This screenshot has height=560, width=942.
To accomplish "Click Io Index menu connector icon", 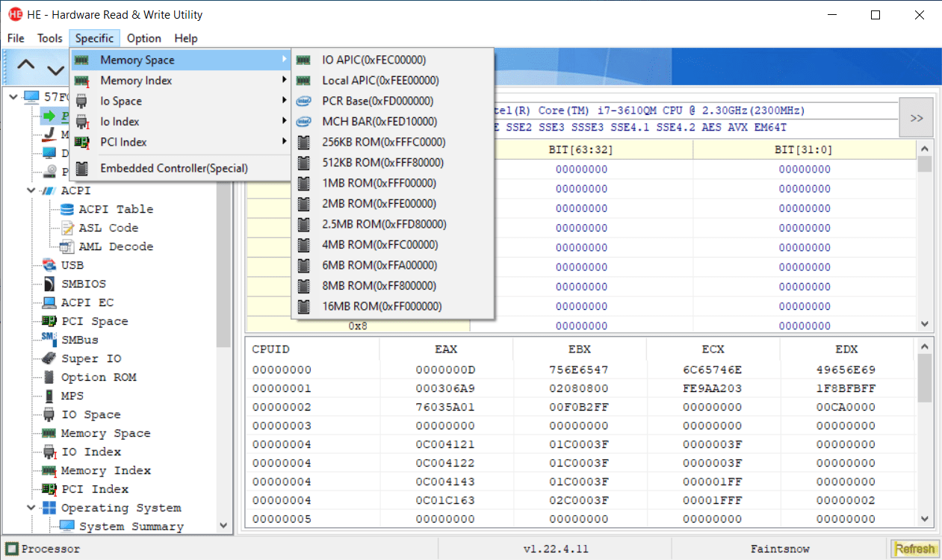I will click(82, 122).
